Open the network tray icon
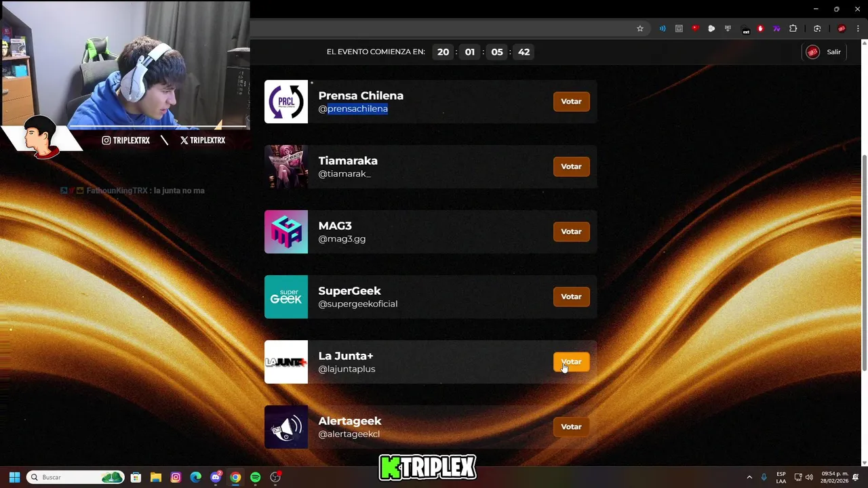868x488 pixels. 798,477
